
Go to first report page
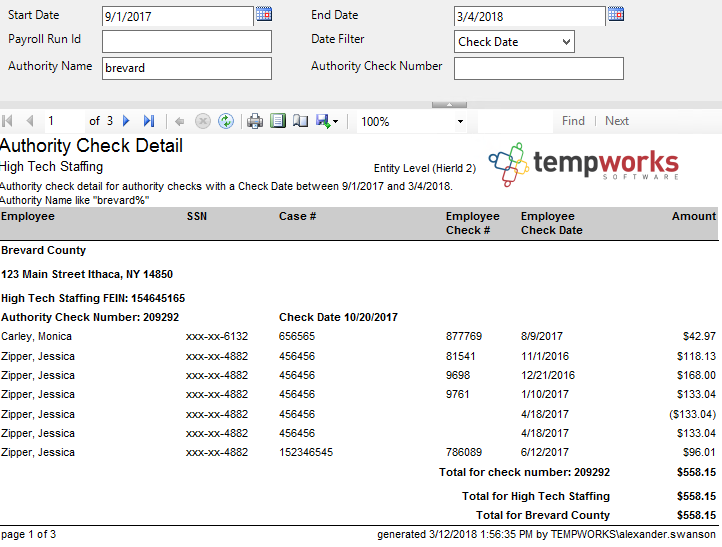7,121
